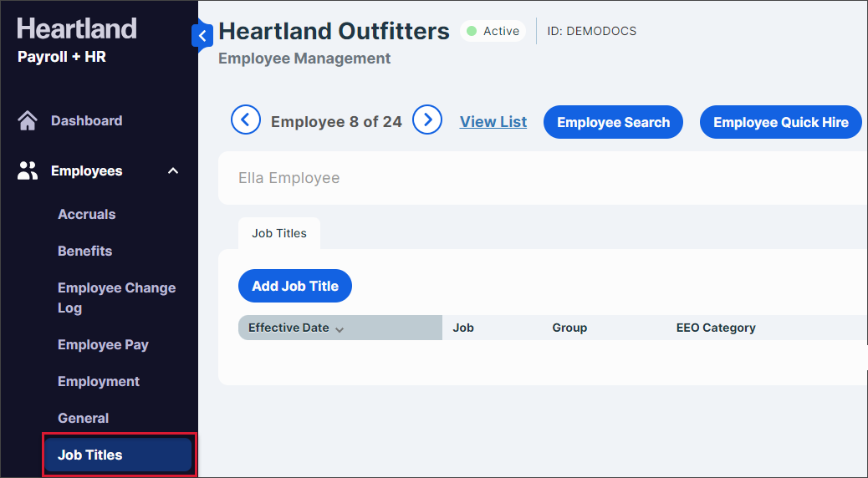868x478 pixels.
Task: Click the Employees people icon
Action: (x=28, y=171)
